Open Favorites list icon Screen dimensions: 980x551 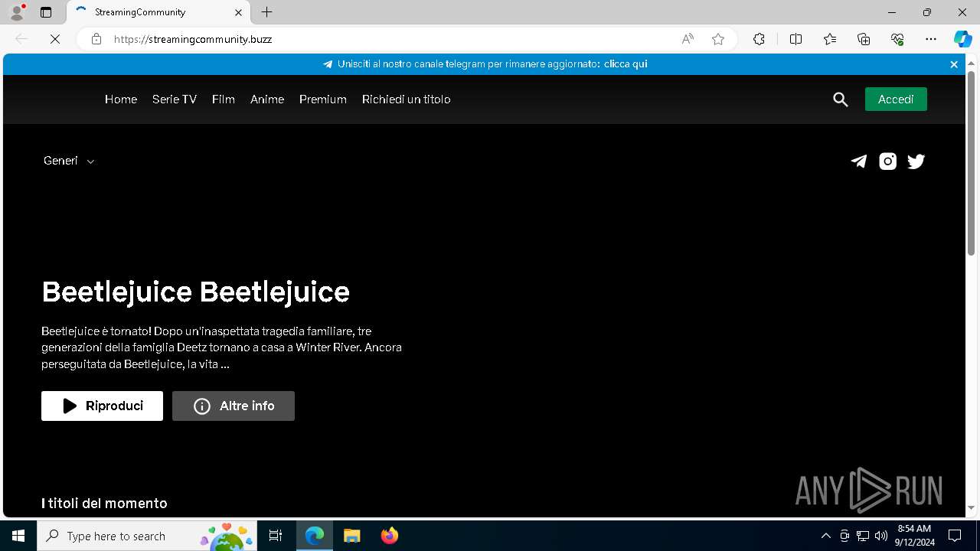point(830,39)
